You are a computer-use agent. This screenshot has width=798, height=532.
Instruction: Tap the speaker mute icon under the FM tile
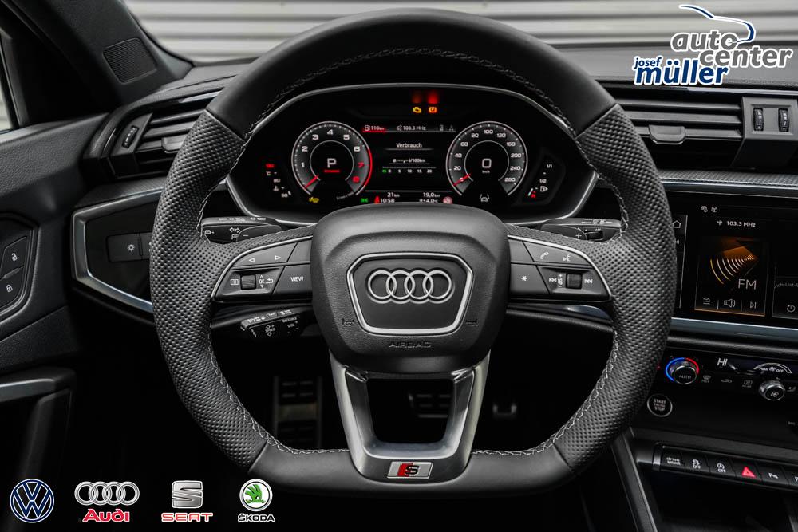pos(729,303)
